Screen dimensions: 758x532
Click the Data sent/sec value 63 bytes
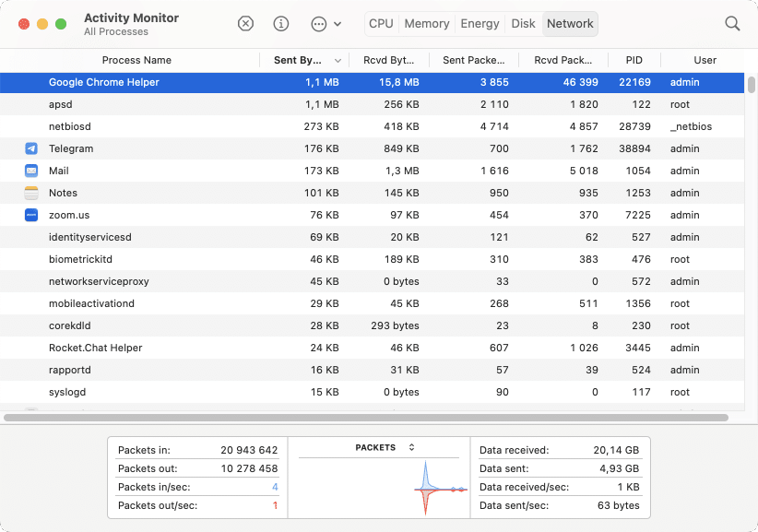tap(618, 505)
